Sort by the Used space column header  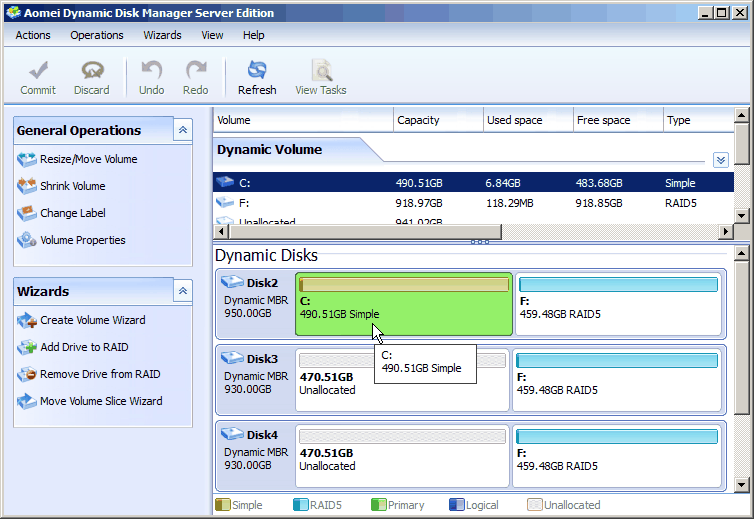(528, 120)
